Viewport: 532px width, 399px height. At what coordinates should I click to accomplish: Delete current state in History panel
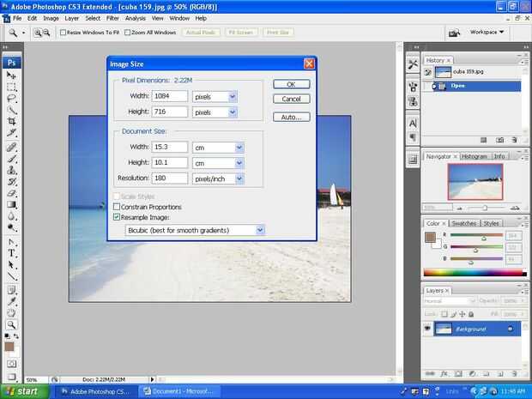pyautogui.click(x=514, y=140)
